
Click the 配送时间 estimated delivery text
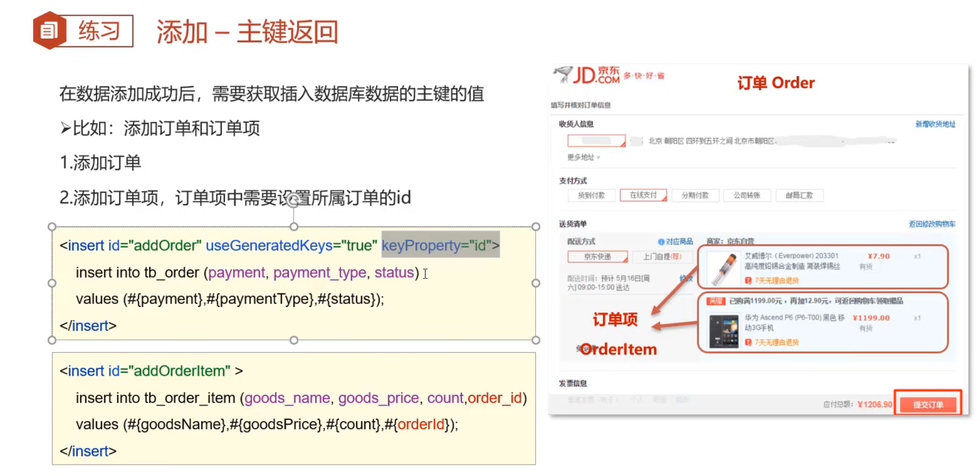(x=609, y=283)
